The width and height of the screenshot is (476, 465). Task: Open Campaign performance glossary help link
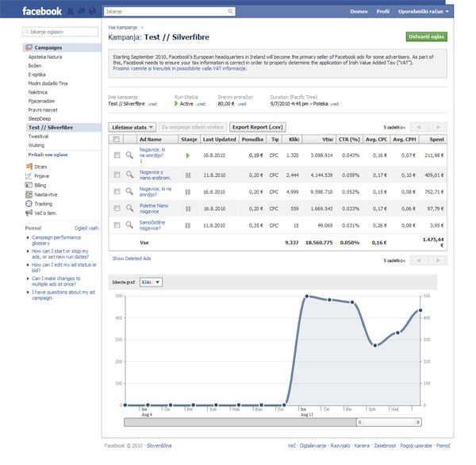56,240
